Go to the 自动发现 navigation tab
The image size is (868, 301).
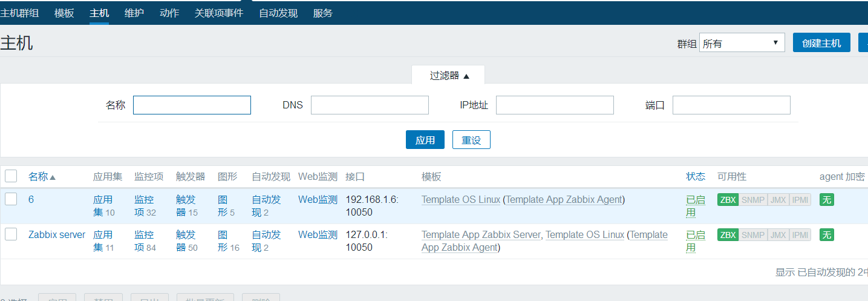[278, 13]
